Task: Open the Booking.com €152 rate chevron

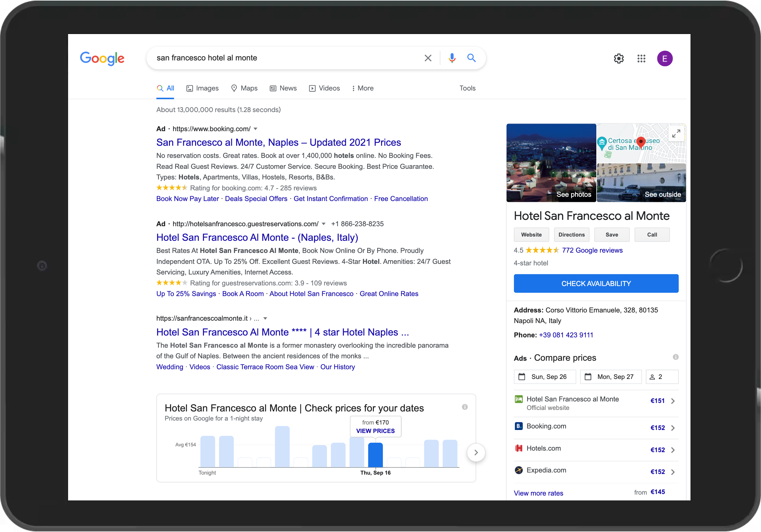Action: click(673, 428)
